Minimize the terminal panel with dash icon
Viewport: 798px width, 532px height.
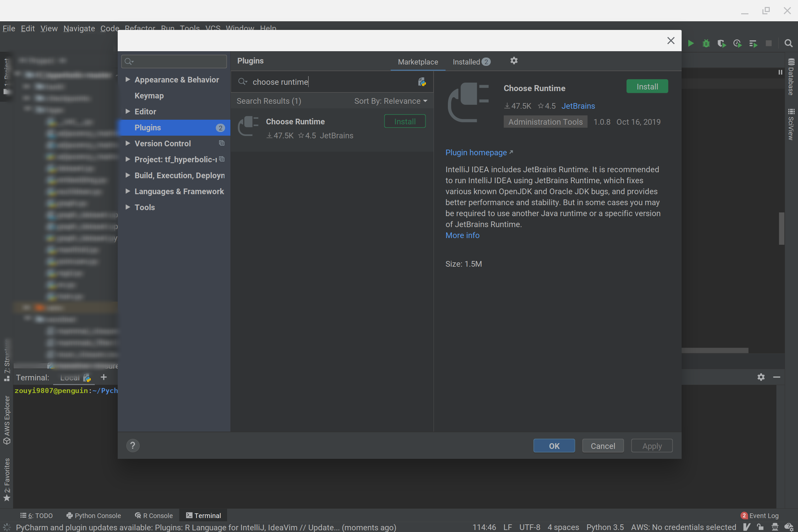click(776, 377)
